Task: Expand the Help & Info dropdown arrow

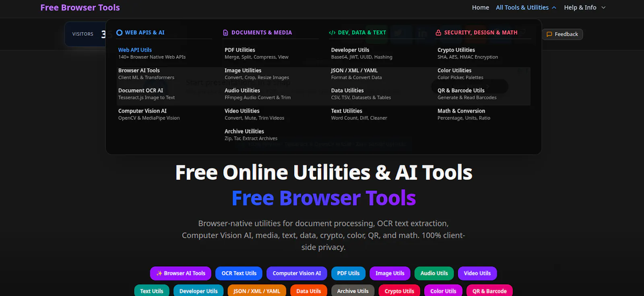Action: coord(603,8)
